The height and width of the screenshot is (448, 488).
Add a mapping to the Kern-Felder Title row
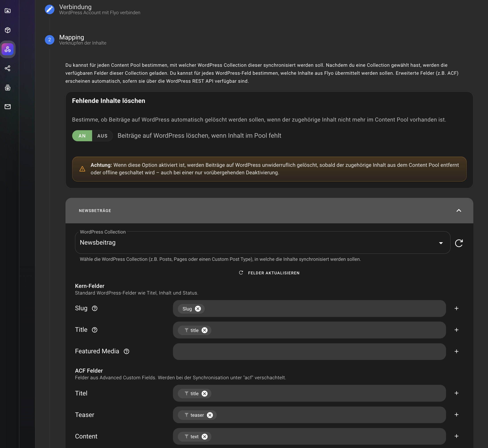coord(456,330)
